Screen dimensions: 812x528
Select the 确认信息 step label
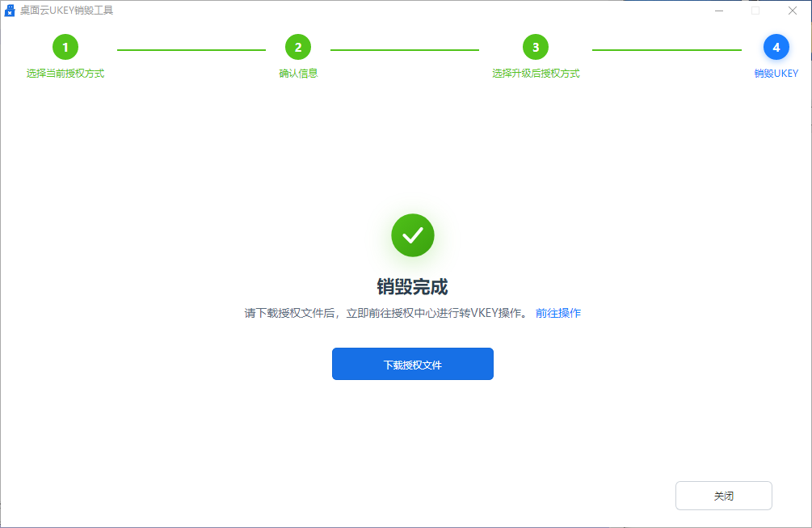pyautogui.click(x=298, y=74)
